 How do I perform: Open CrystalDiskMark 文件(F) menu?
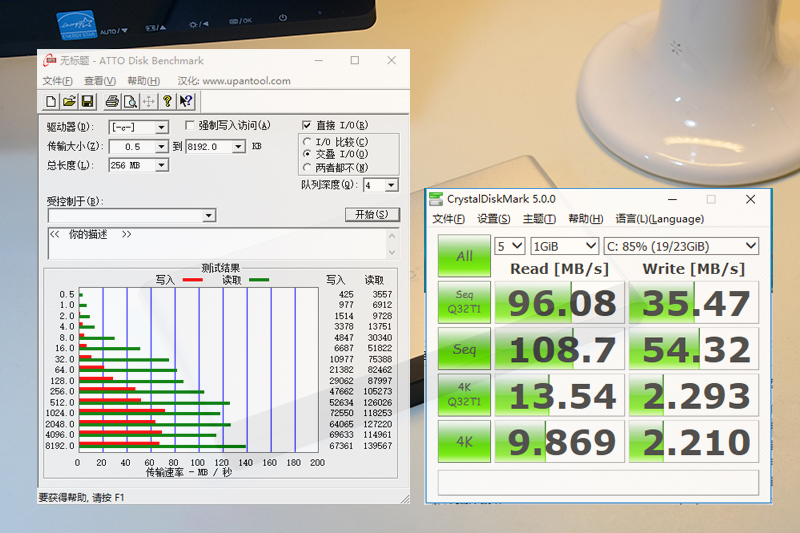[x=448, y=219]
